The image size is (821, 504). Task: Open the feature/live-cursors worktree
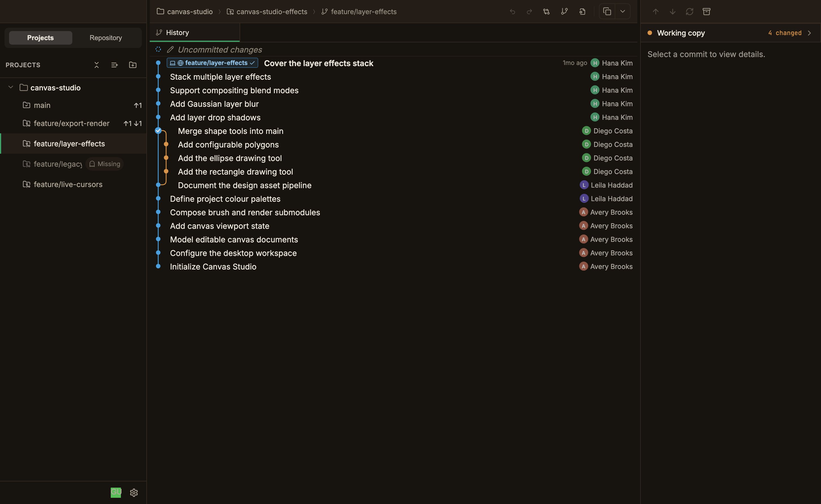click(73, 184)
